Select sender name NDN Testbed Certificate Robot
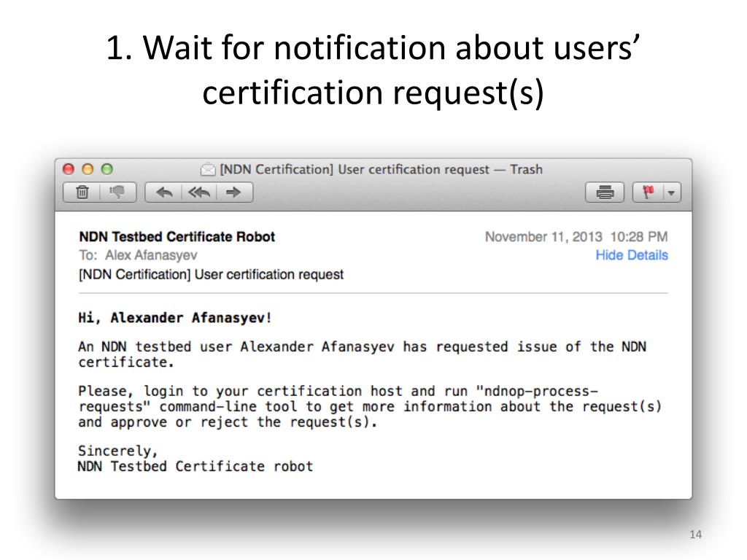747x560 pixels. 177,237
